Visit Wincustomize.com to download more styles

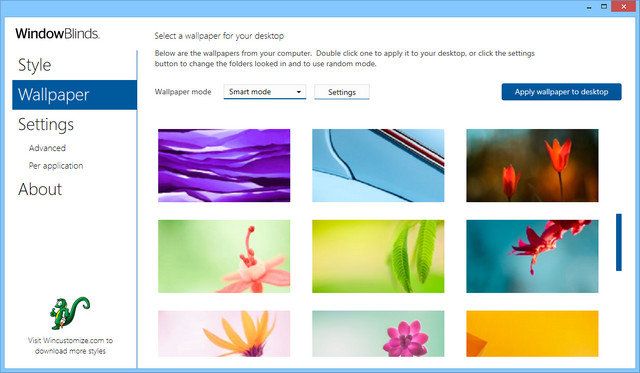click(70, 346)
